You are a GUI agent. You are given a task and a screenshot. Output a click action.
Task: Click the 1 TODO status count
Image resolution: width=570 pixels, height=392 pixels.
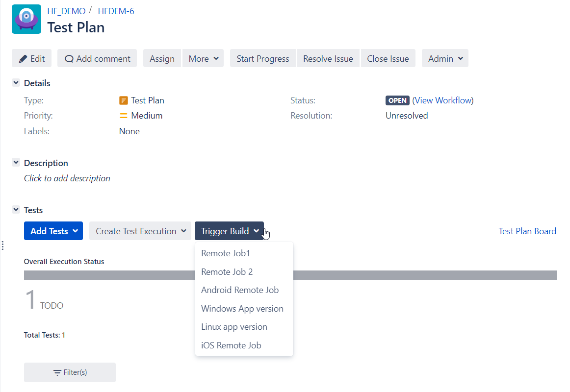point(44,300)
